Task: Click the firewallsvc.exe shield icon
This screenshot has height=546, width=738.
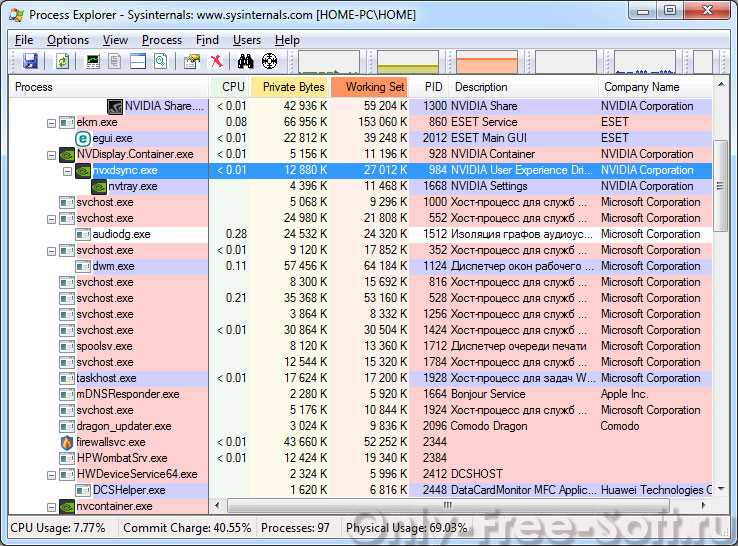Action: pyautogui.click(x=67, y=442)
